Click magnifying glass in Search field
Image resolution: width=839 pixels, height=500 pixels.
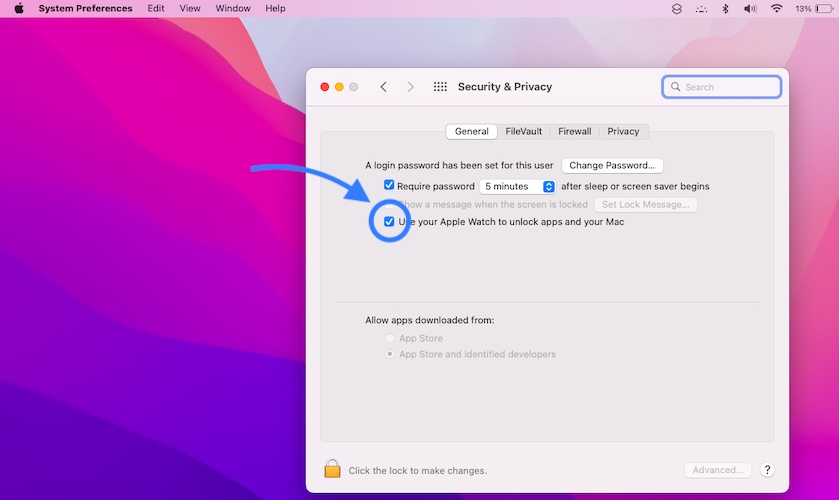pyautogui.click(x=675, y=87)
